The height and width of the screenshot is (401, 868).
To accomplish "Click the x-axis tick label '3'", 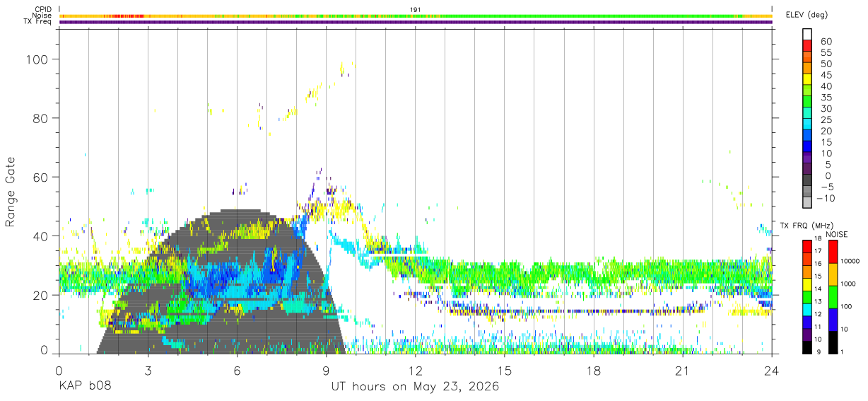I will click(148, 371).
